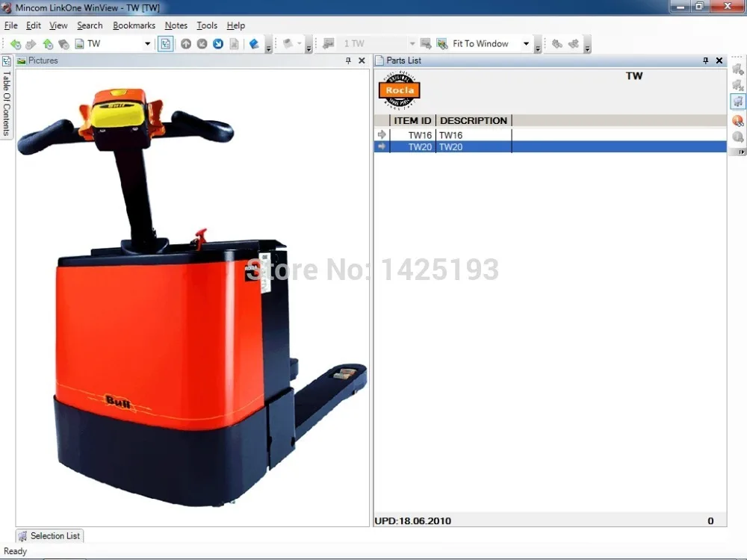Click the grey note icon in side toolbar
Viewport: 747px width, 560px height.
(x=738, y=137)
